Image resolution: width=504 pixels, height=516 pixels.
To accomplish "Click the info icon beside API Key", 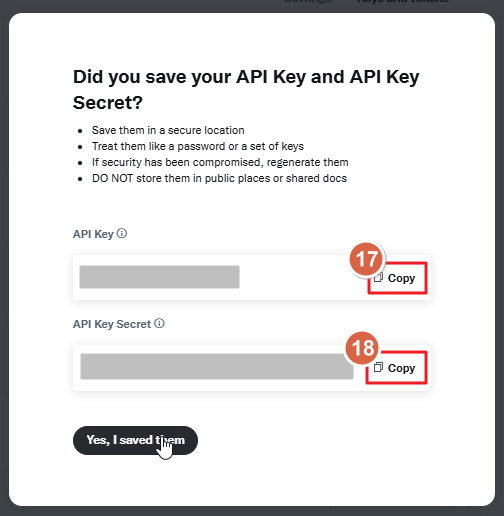I will click(x=122, y=233).
